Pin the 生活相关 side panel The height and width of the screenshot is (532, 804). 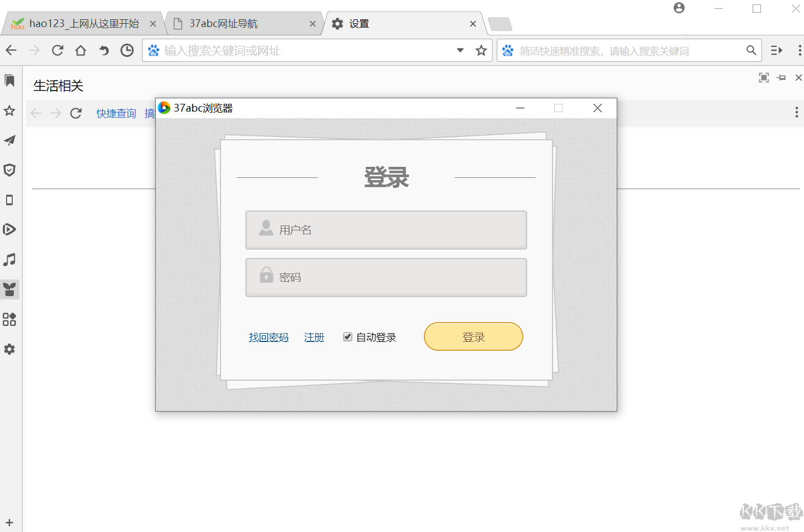click(781, 78)
